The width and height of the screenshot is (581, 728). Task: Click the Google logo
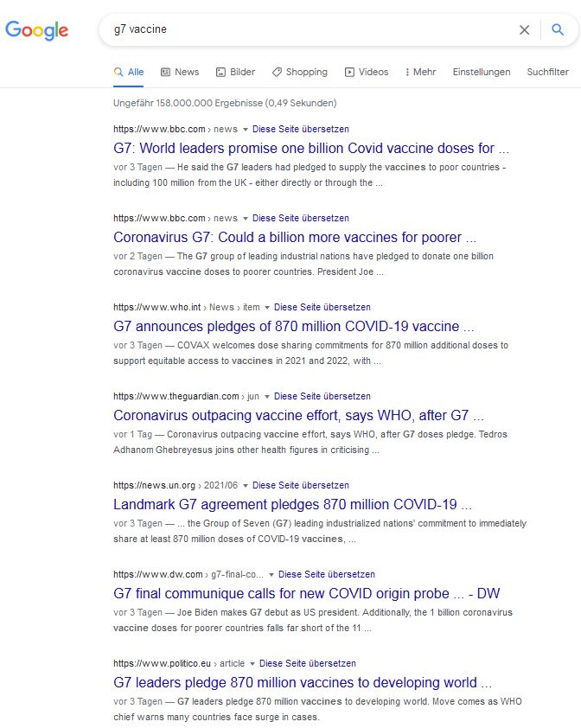coord(36,30)
